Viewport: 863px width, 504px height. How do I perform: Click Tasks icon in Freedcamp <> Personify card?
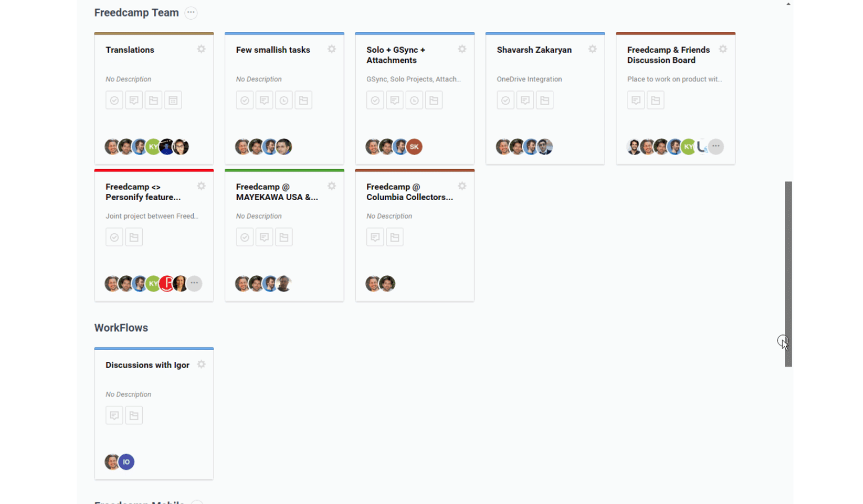pyautogui.click(x=114, y=237)
